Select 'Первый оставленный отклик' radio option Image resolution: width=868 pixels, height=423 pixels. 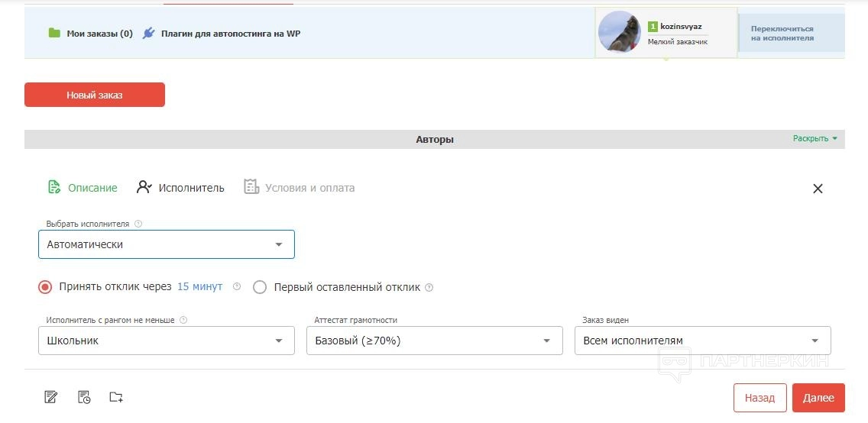point(260,287)
